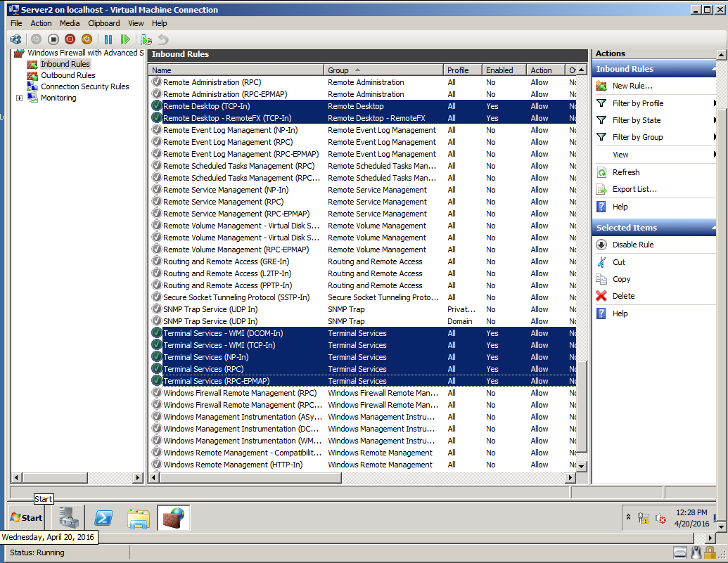Click the New Rule icon
Image resolution: width=728 pixels, height=563 pixels.
601,86
